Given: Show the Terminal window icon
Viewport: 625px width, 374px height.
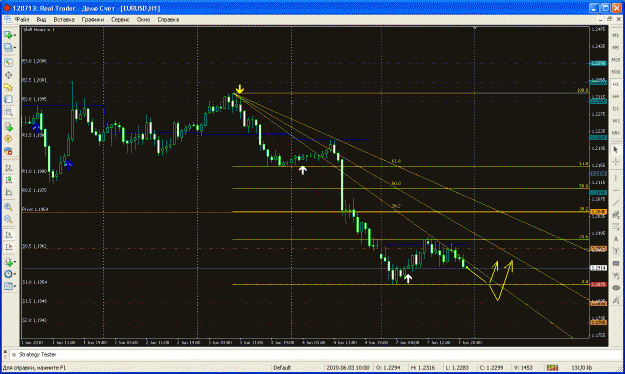Looking at the screenshot, I should point(8,99).
